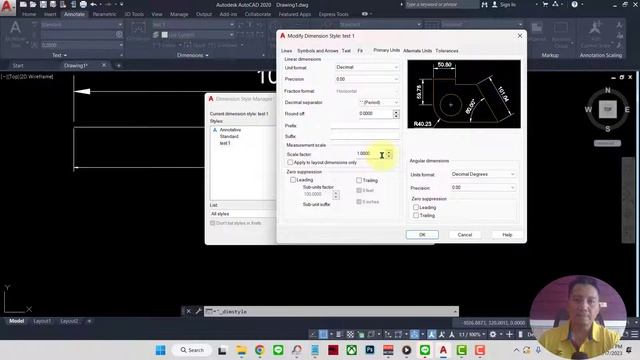Open Photoshop from the Windows taskbar
The image size is (640, 360).
pos(370,350)
